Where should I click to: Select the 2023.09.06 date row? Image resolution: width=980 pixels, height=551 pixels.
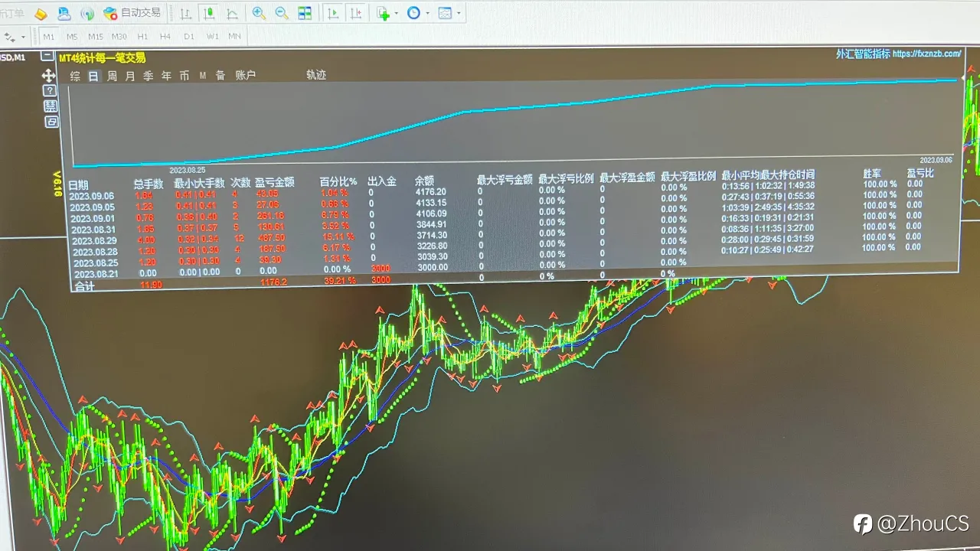click(91, 196)
